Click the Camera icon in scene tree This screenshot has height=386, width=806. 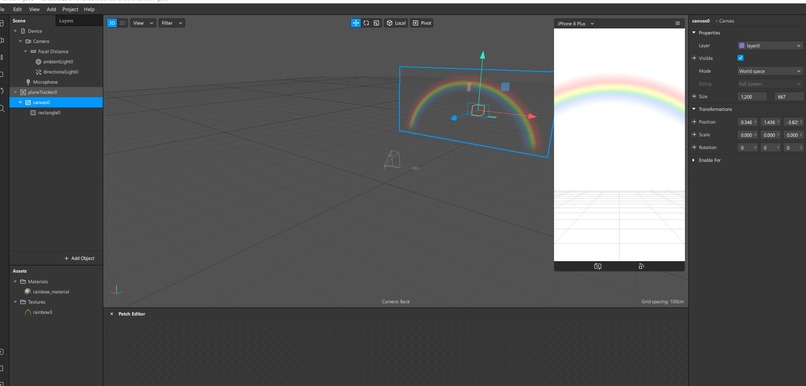tap(28, 41)
